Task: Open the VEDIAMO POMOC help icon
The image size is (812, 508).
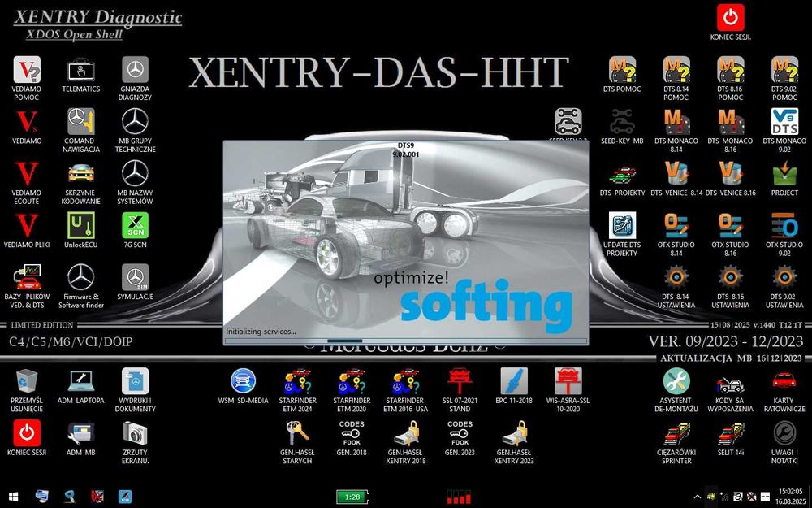Action: pos(27,69)
